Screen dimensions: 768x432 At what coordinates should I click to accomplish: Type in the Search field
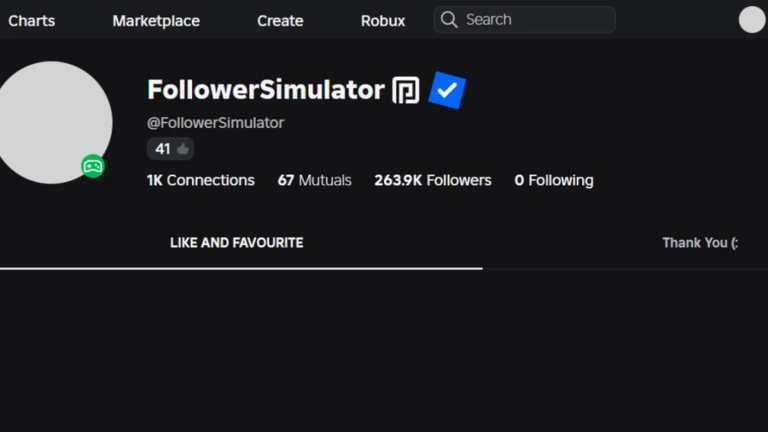pyautogui.click(x=535, y=20)
